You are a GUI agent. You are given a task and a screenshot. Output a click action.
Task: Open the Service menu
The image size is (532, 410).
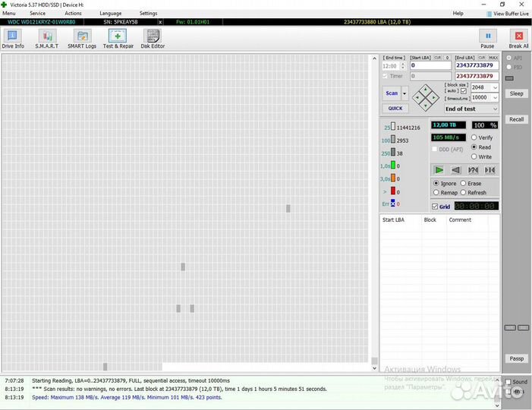[37, 14]
